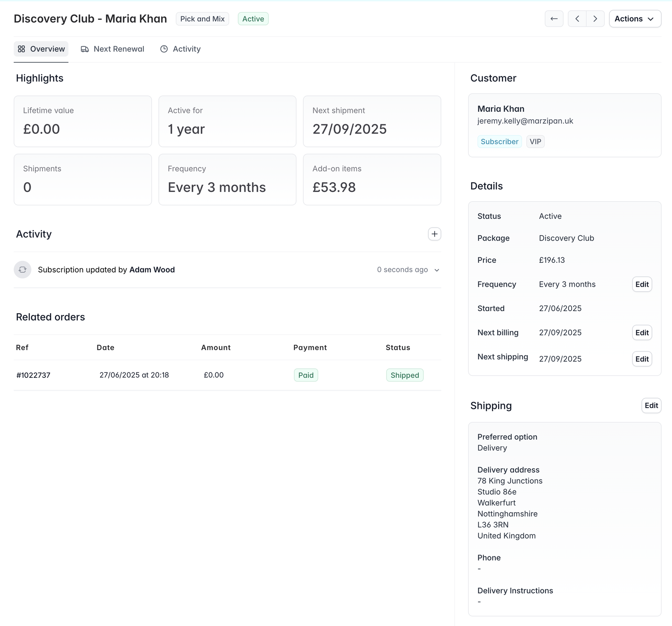Click the '0 seconds ago' timestamp
The width and height of the screenshot is (672, 626).
(402, 270)
